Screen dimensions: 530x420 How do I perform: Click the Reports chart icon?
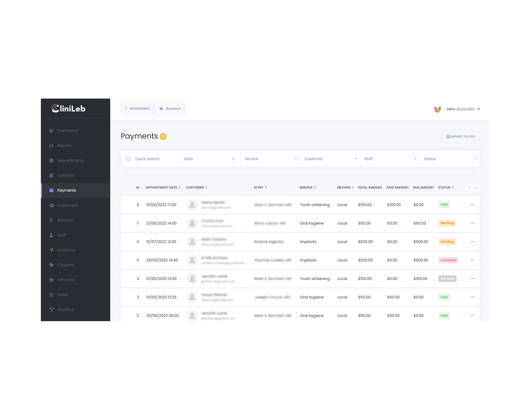coord(51,146)
